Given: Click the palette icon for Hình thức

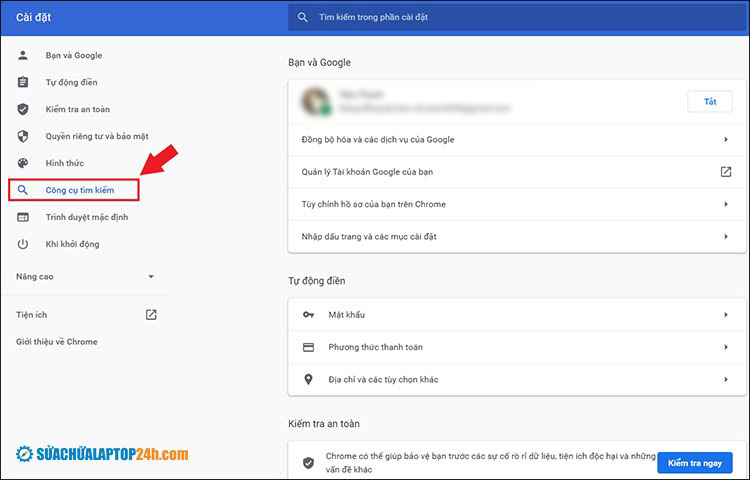Looking at the screenshot, I should [x=22, y=163].
